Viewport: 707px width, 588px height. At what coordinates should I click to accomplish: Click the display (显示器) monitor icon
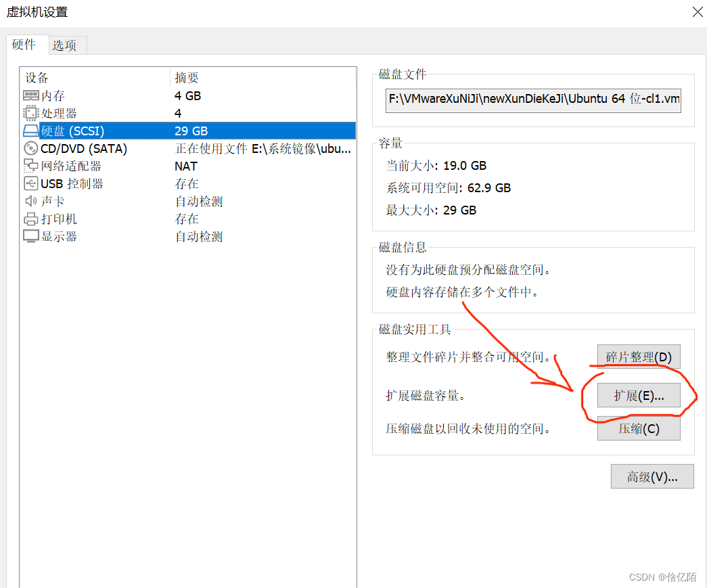tap(30, 236)
